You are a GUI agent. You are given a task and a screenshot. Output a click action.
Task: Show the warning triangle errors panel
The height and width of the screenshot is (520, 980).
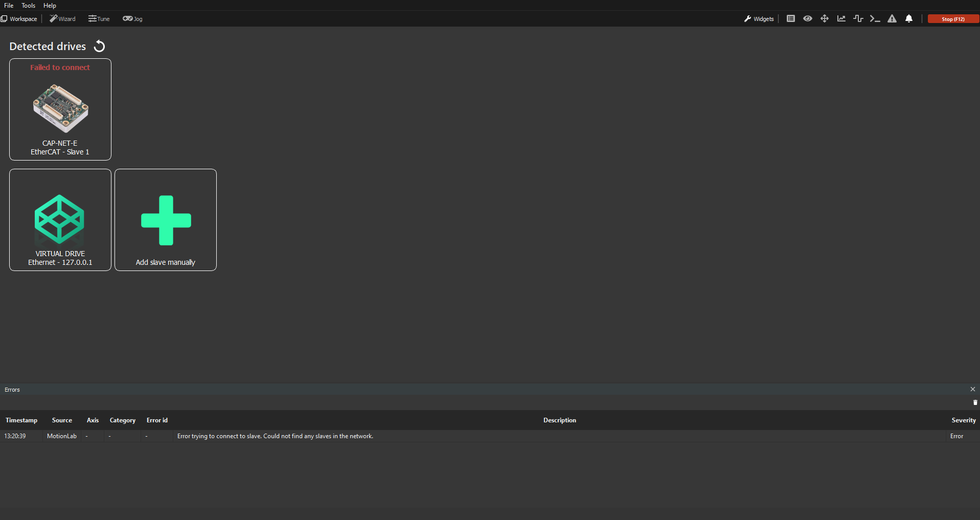[x=892, y=19]
